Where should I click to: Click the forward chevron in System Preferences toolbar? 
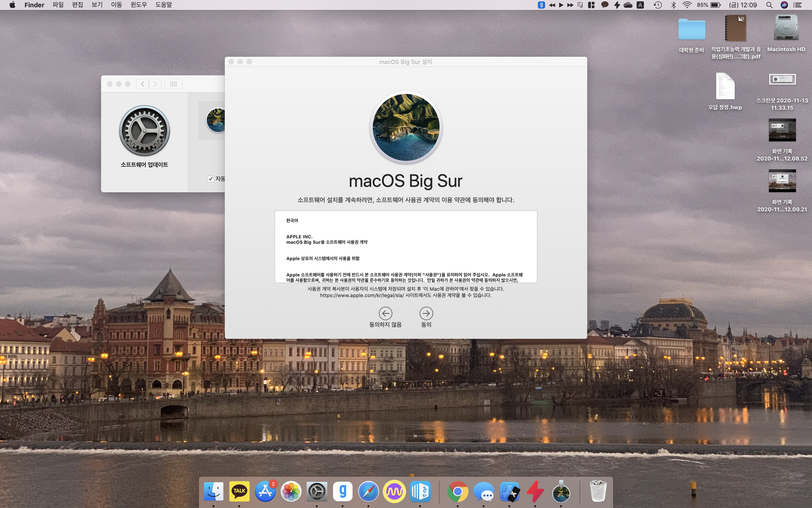[155, 84]
